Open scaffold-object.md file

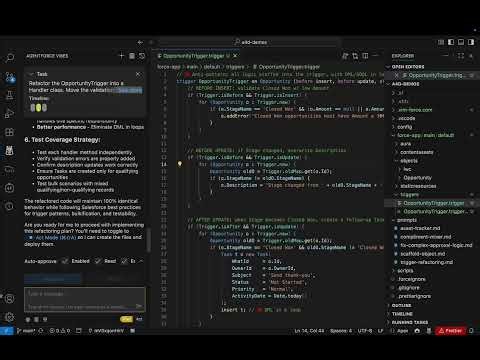[422, 254]
